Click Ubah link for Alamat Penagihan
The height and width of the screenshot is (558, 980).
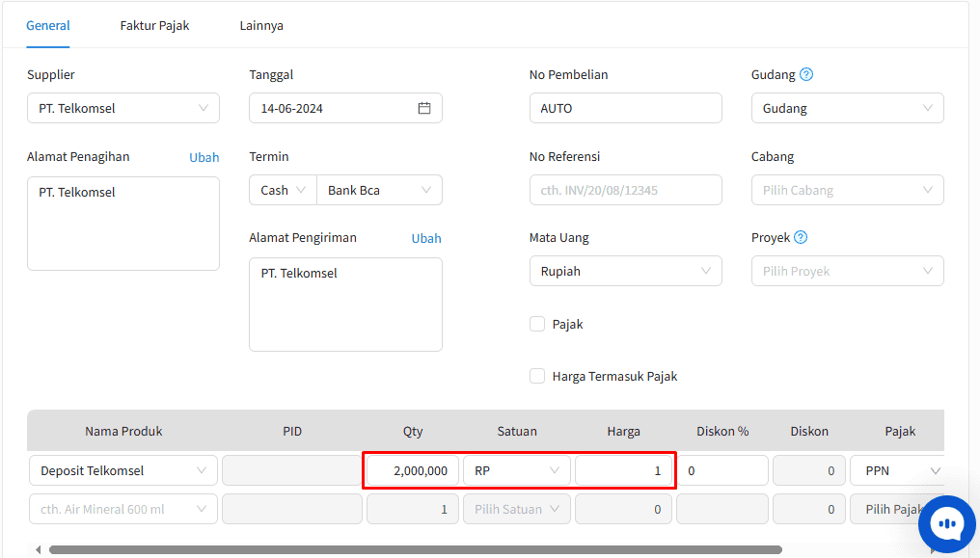[204, 157]
